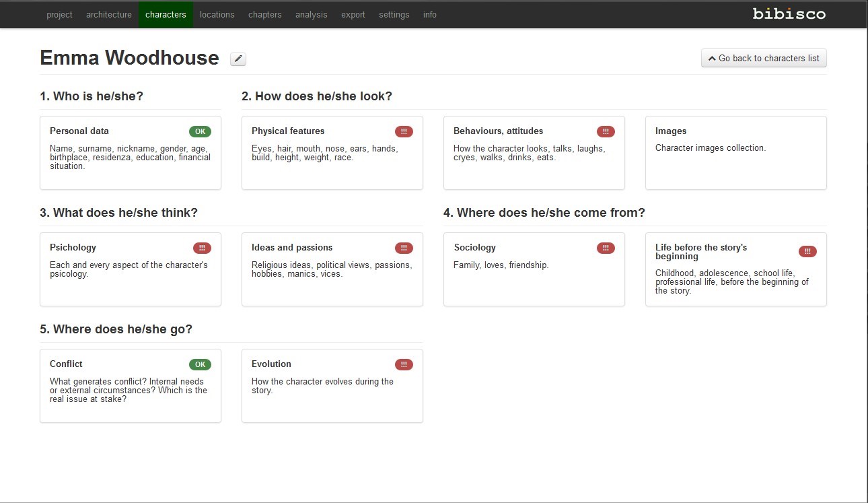Go back to characters list
Screen dimensions: 868x503
[764, 59]
